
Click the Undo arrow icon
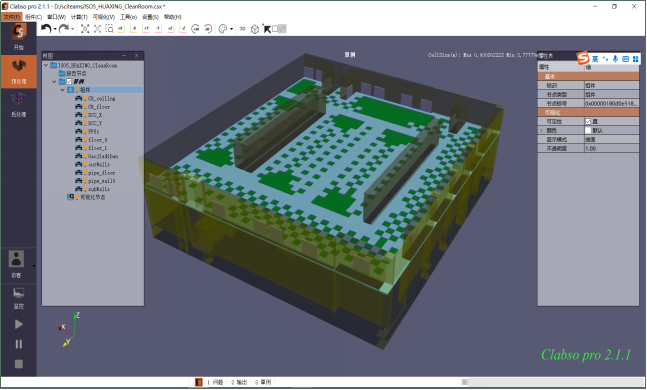point(46,28)
